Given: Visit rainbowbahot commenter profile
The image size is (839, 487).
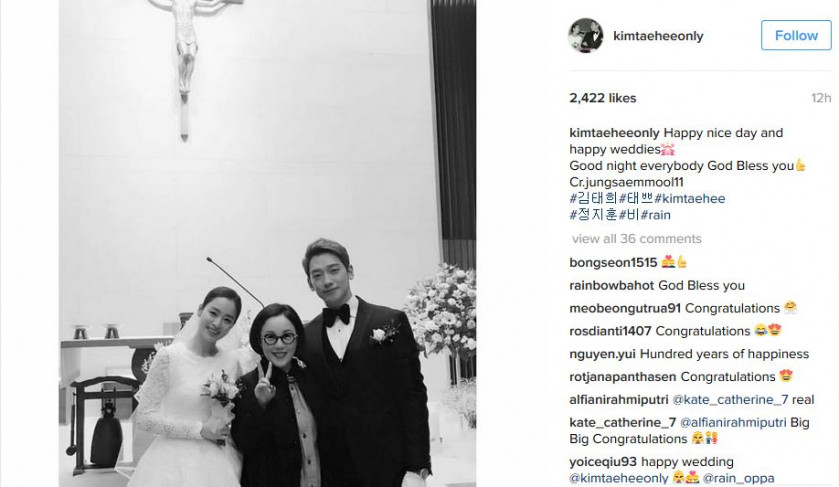Looking at the screenshot, I should (612, 286).
